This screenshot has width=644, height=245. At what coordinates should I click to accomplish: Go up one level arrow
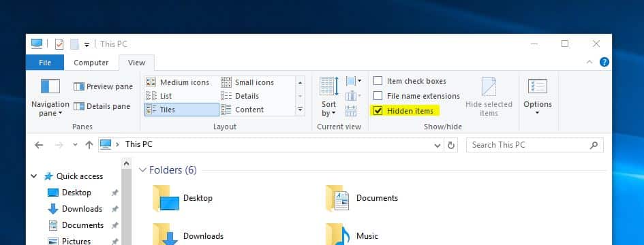pyautogui.click(x=89, y=145)
